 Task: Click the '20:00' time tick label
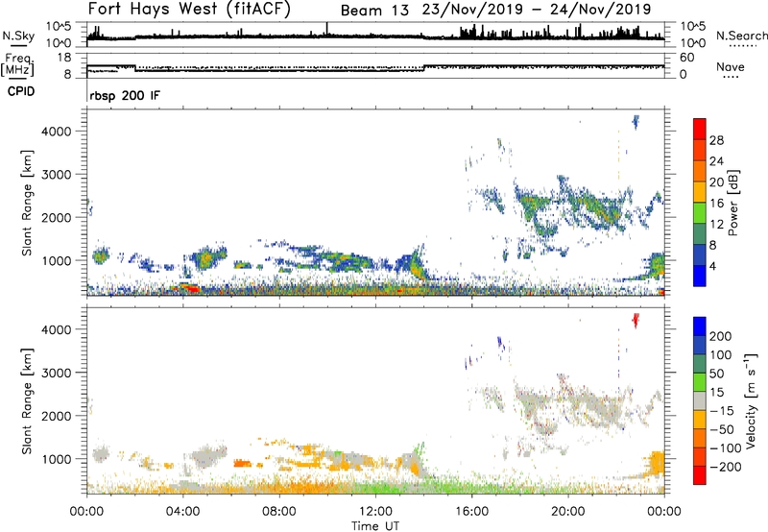pyautogui.click(x=567, y=511)
